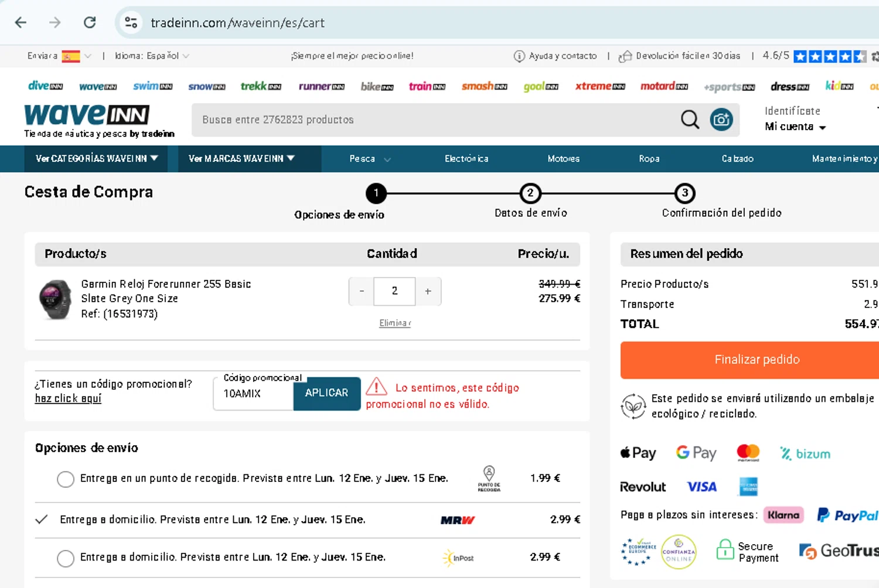Open the Calzado menu item
The image size is (879, 588).
(x=738, y=159)
